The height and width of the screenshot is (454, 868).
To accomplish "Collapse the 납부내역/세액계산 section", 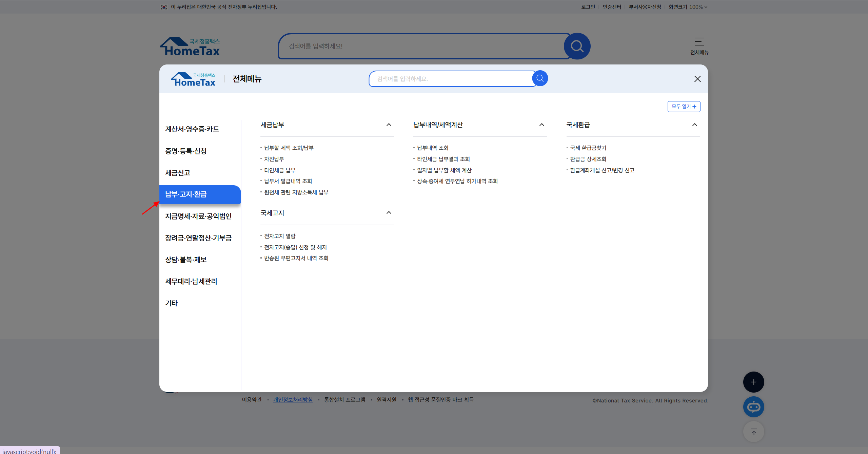I will (541, 125).
